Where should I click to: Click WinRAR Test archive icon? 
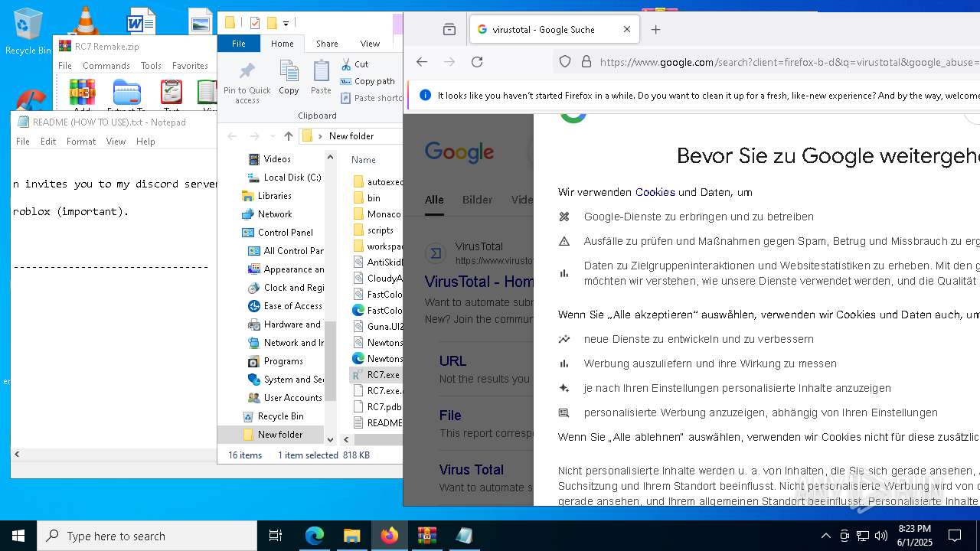pyautogui.click(x=171, y=93)
